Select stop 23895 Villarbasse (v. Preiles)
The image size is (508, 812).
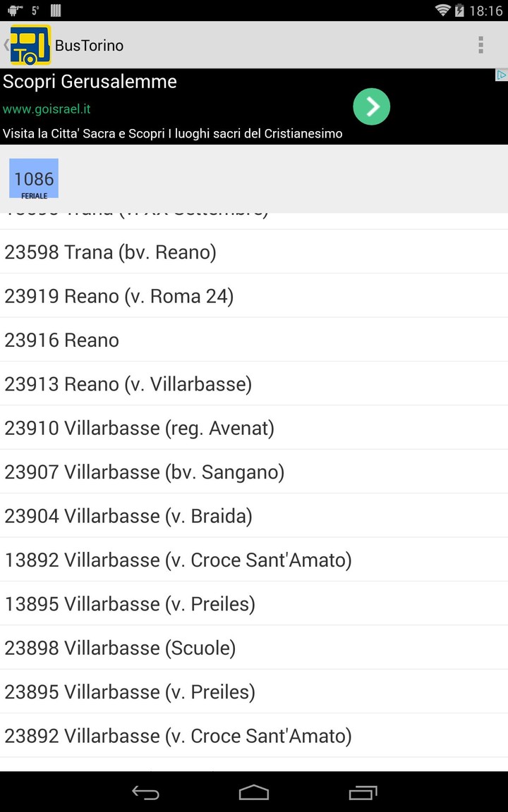click(254, 692)
